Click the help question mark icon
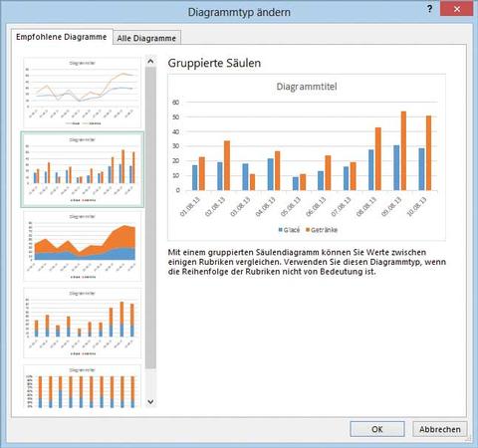 tap(429, 9)
